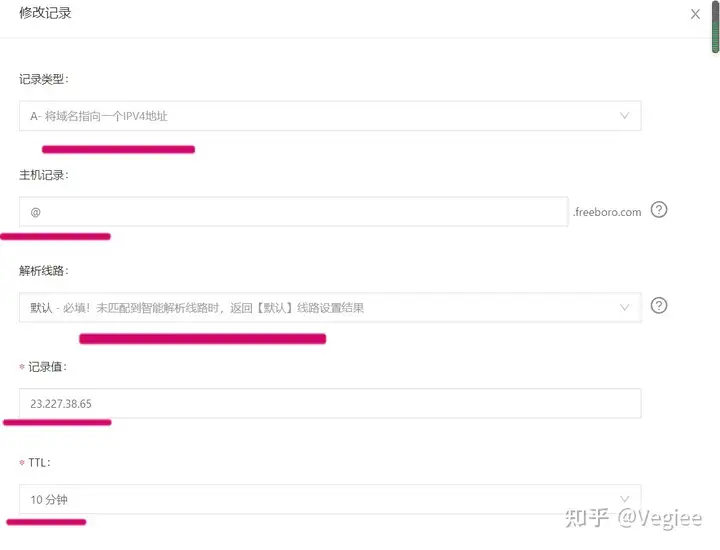Image resolution: width=720 pixels, height=550 pixels.
Task: Click the 记录类型 label
Action: pos(44,79)
